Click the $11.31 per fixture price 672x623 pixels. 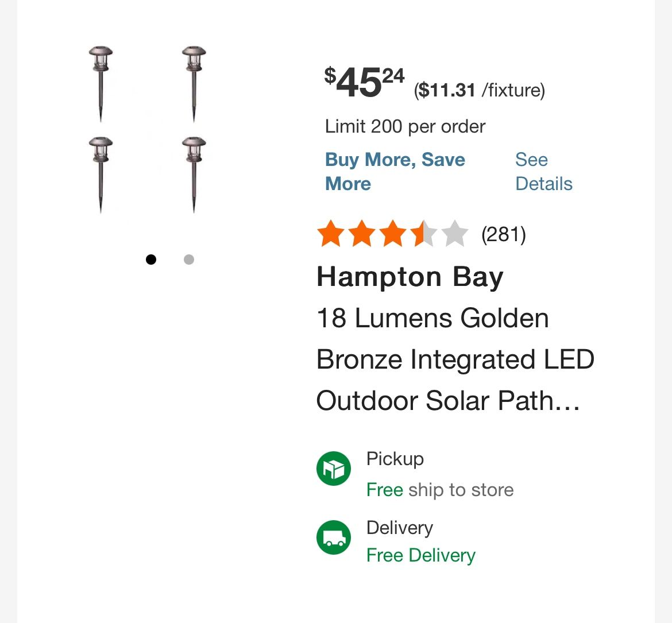click(x=479, y=90)
